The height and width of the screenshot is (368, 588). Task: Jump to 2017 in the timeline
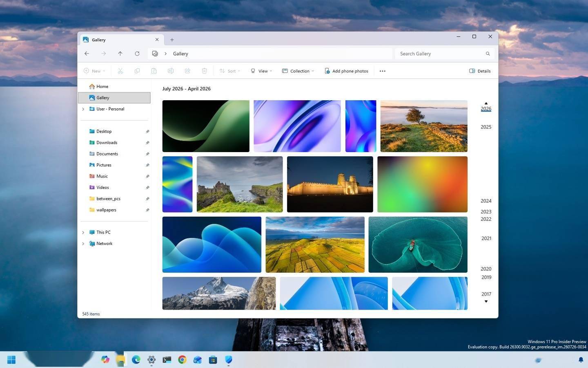tap(486, 294)
